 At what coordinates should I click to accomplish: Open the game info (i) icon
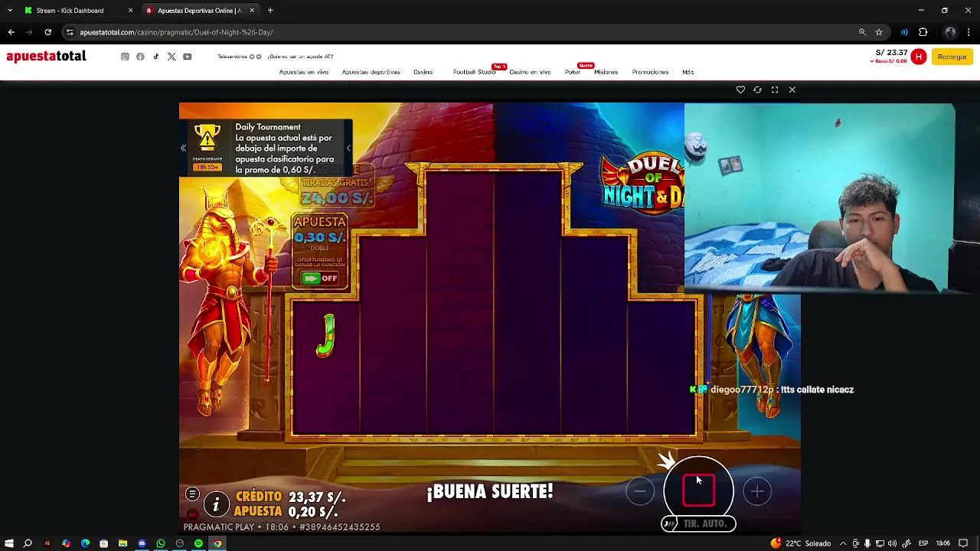(216, 504)
